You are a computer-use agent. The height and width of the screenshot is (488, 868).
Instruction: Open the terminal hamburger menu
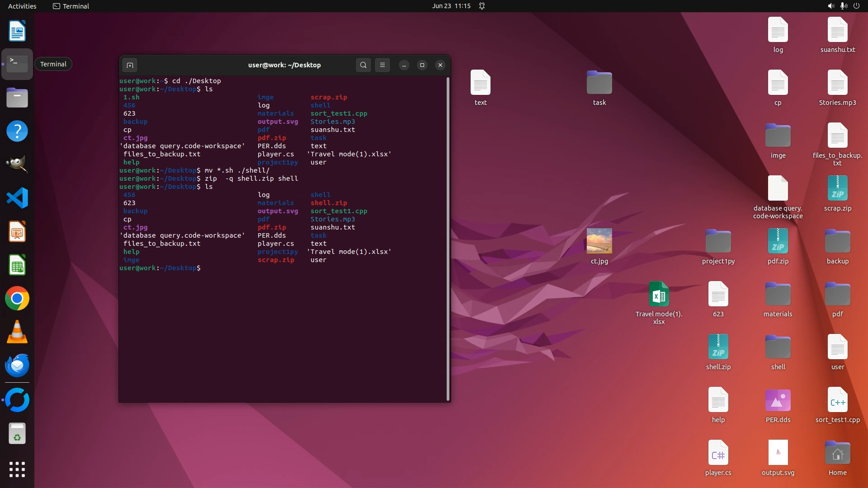[x=382, y=65]
